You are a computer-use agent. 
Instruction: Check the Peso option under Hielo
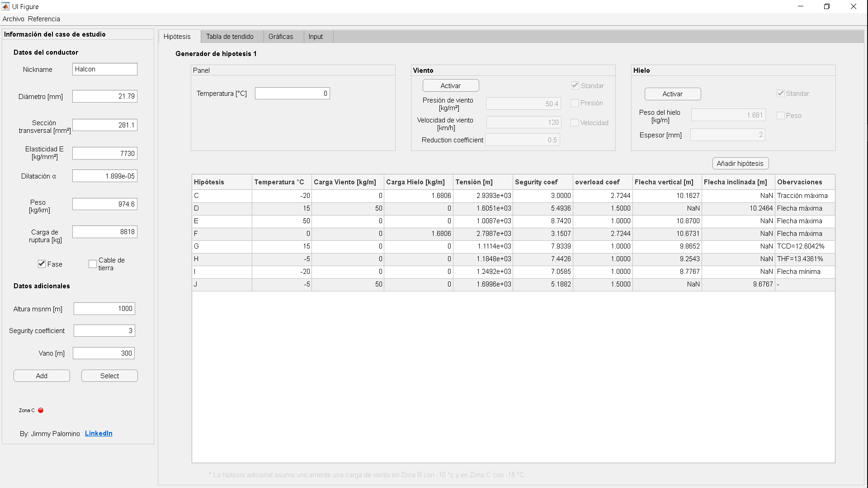click(x=780, y=116)
